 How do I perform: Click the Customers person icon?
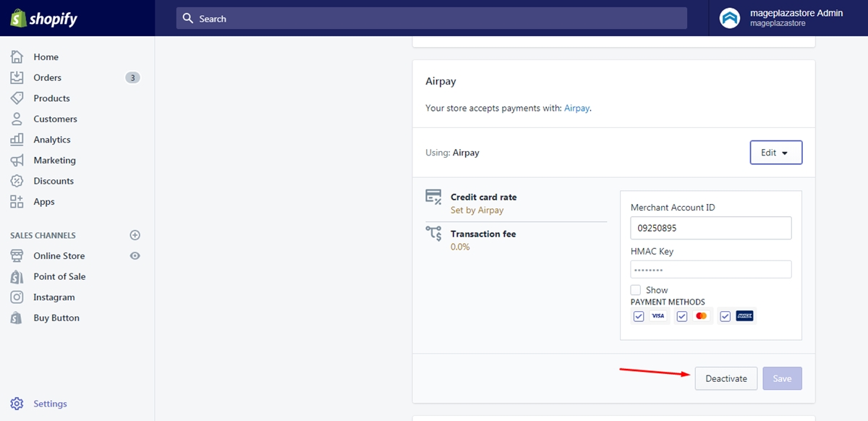pyautogui.click(x=17, y=119)
